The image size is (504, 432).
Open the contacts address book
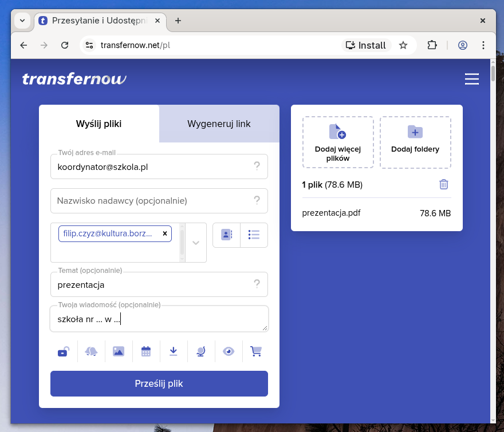(x=226, y=235)
